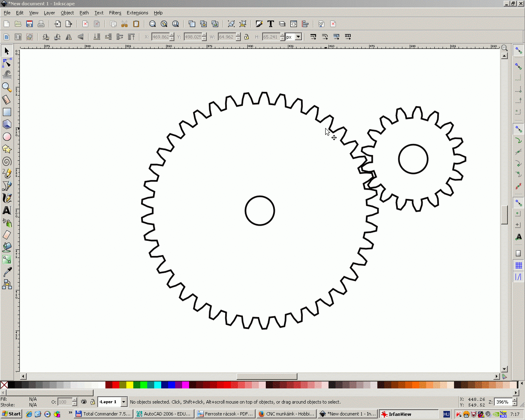525x420 pixels.
Task: Select the Tweak tool in the toolbox
Action: coord(7,75)
